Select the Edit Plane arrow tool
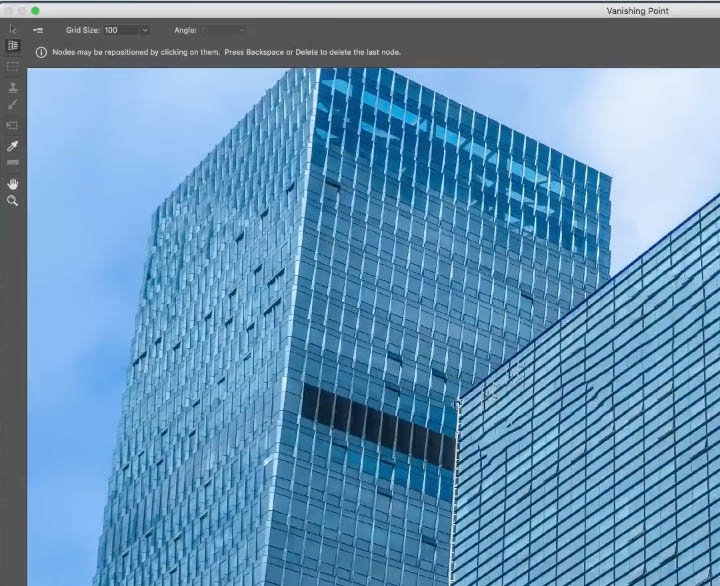Viewport: 720px width, 586px height. pos(12,29)
